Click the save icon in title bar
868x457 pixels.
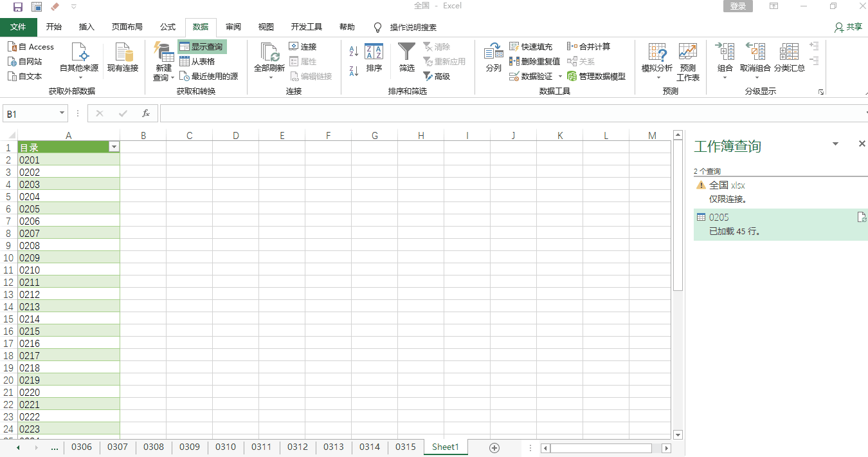[17, 6]
